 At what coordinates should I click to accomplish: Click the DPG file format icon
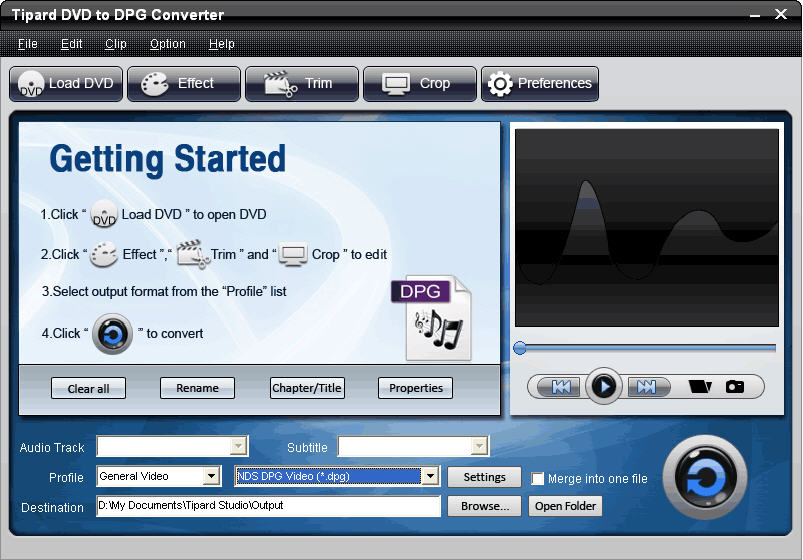point(432,318)
